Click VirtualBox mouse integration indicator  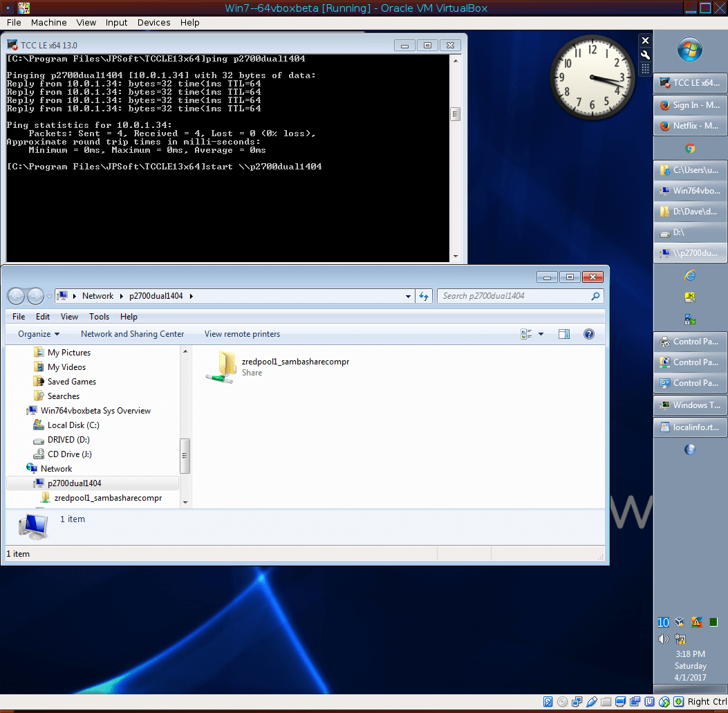point(664,702)
